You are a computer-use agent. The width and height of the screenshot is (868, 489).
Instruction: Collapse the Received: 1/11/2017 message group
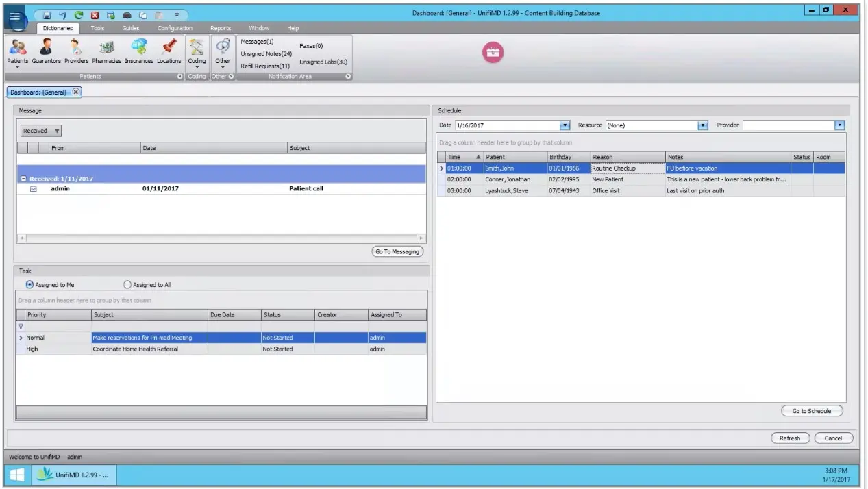click(23, 178)
